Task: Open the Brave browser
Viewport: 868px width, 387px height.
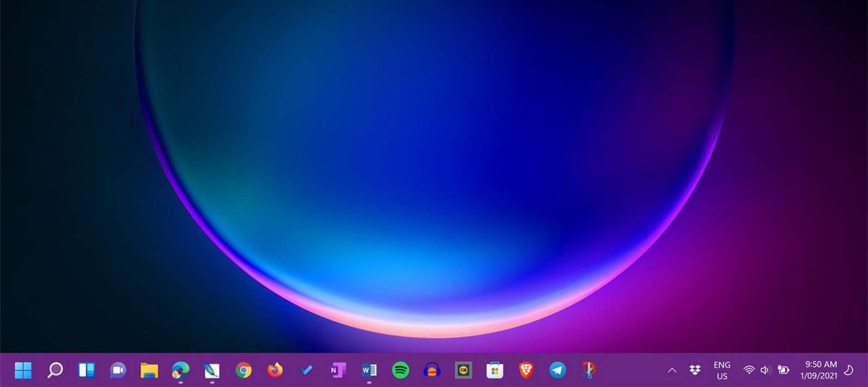Action: [526, 370]
